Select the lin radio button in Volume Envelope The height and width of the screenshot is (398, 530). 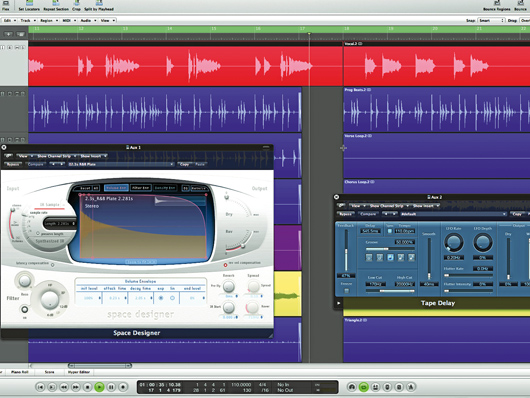(x=172, y=298)
